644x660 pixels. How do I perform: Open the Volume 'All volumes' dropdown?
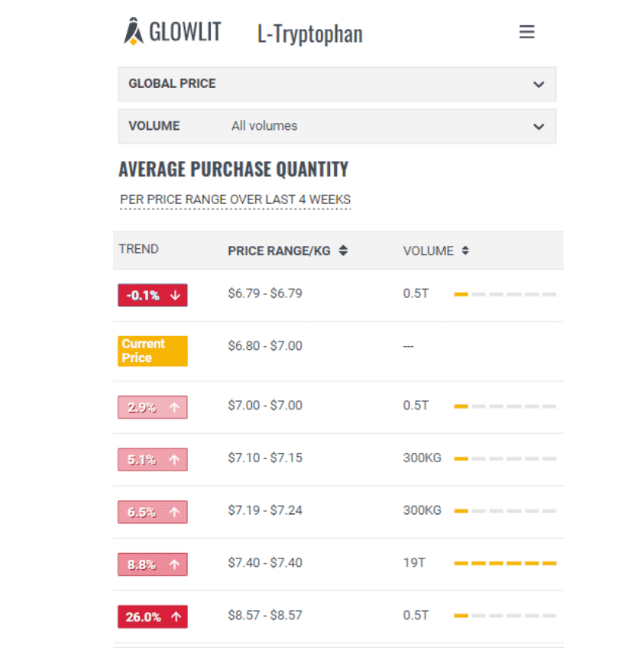click(x=336, y=126)
